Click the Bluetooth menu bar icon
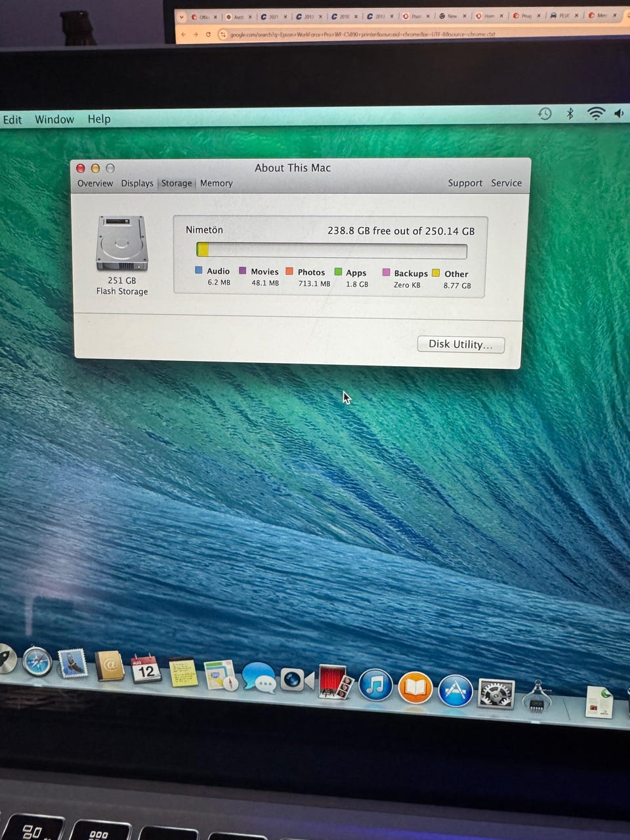The image size is (630, 840). 570,114
